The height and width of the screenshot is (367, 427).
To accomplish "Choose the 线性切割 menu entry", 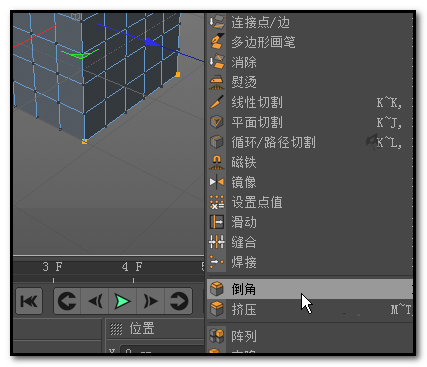I will point(310,102).
